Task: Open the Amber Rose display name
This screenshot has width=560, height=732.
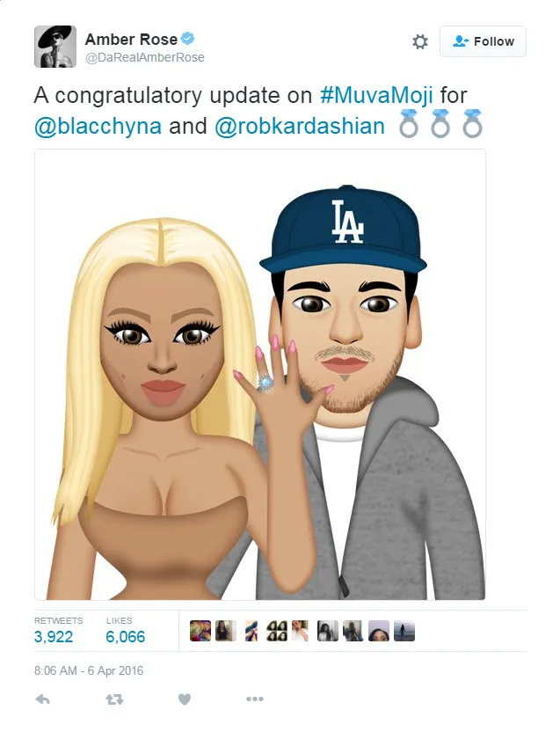Action: coord(131,40)
